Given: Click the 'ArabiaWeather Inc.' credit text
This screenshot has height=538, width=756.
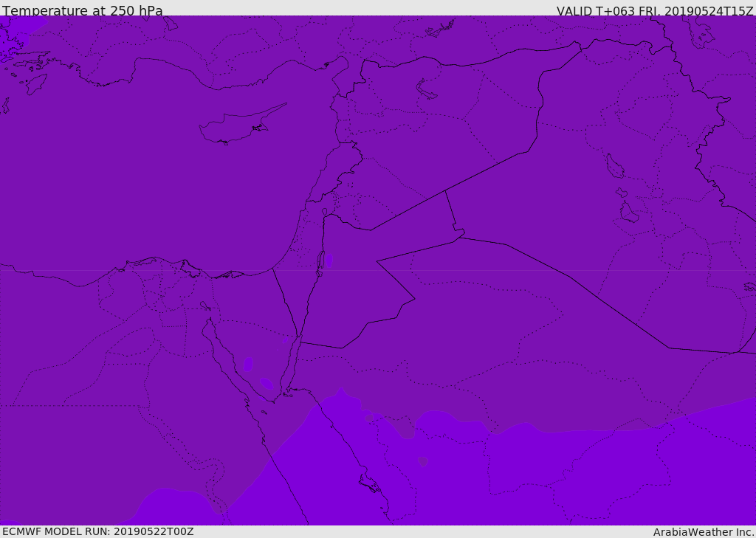Looking at the screenshot, I should pyautogui.click(x=704, y=532).
